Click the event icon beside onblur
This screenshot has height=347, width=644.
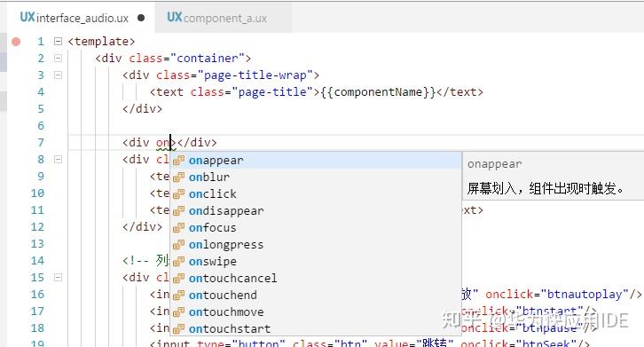coord(178,177)
